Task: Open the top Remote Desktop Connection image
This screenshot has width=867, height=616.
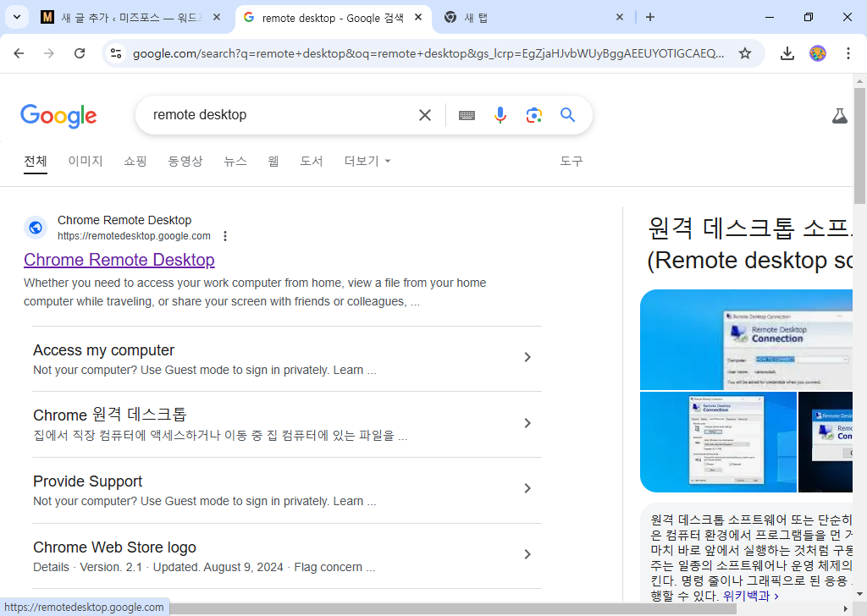Action: (747, 340)
